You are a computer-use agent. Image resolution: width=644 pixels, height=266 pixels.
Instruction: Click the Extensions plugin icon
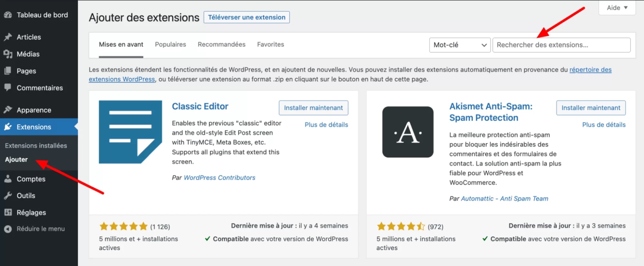pyautogui.click(x=8, y=127)
